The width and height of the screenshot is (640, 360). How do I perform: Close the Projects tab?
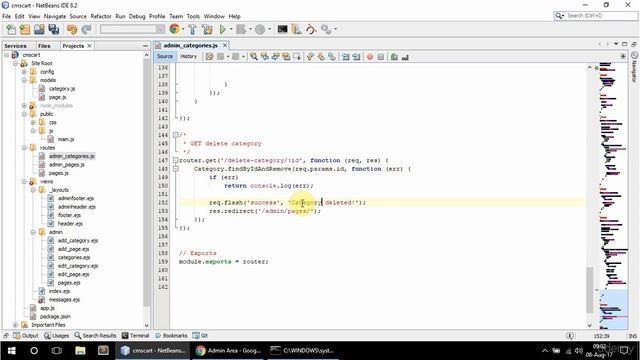coord(89,46)
